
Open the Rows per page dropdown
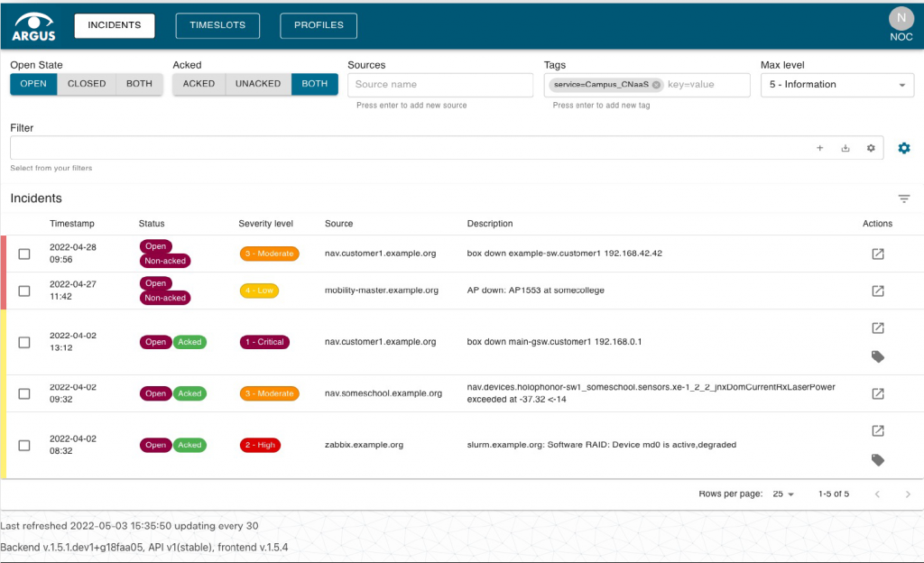tap(782, 494)
